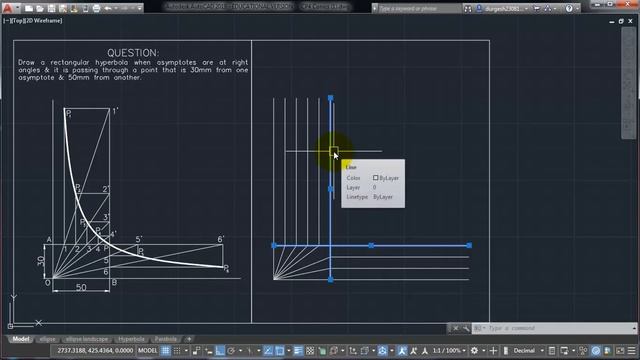
Task: Click the annotation autoscale icon
Action: 413,351
